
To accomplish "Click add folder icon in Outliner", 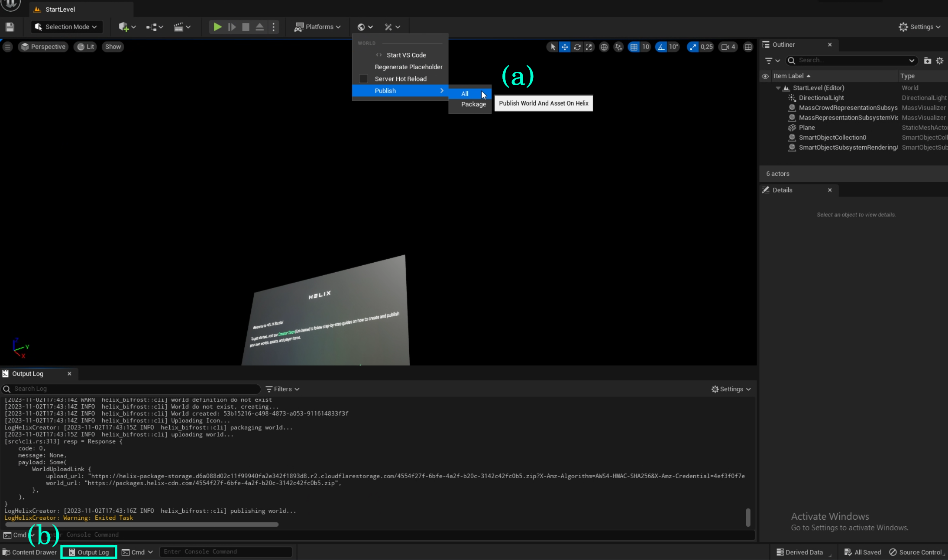I will (927, 61).
